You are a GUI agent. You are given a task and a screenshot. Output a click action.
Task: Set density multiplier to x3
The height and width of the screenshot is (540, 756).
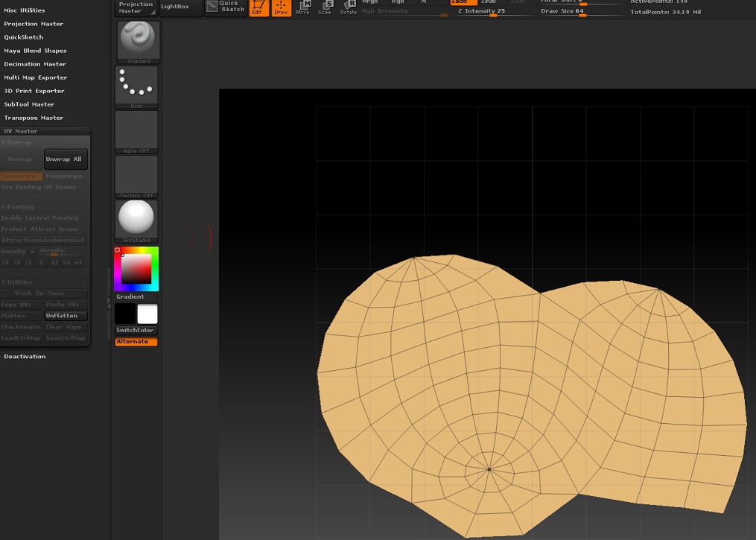tap(66, 263)
